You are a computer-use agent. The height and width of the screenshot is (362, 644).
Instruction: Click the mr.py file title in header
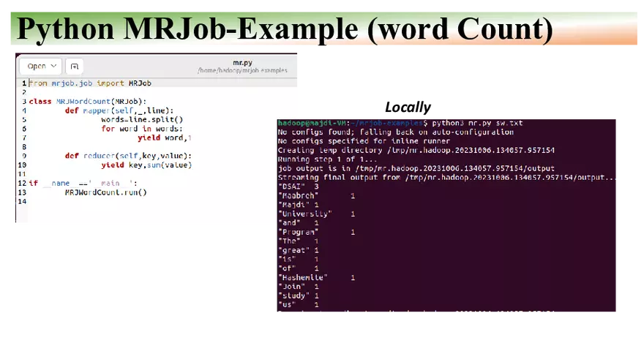coord(242,63)
